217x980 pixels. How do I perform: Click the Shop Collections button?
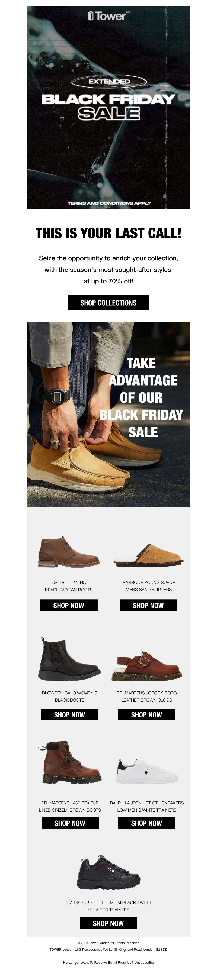pyautogui.click(x=108, y=303)
